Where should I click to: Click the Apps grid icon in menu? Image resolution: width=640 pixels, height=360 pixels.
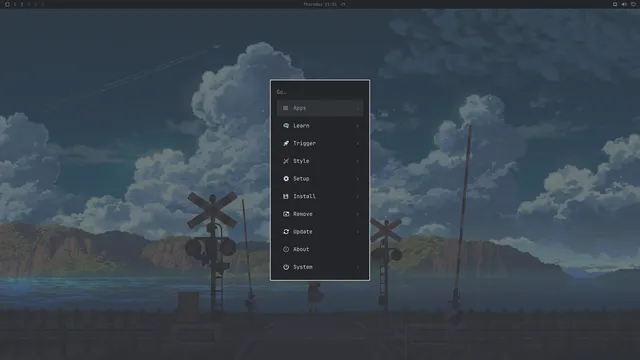click(x=286, y=108)
